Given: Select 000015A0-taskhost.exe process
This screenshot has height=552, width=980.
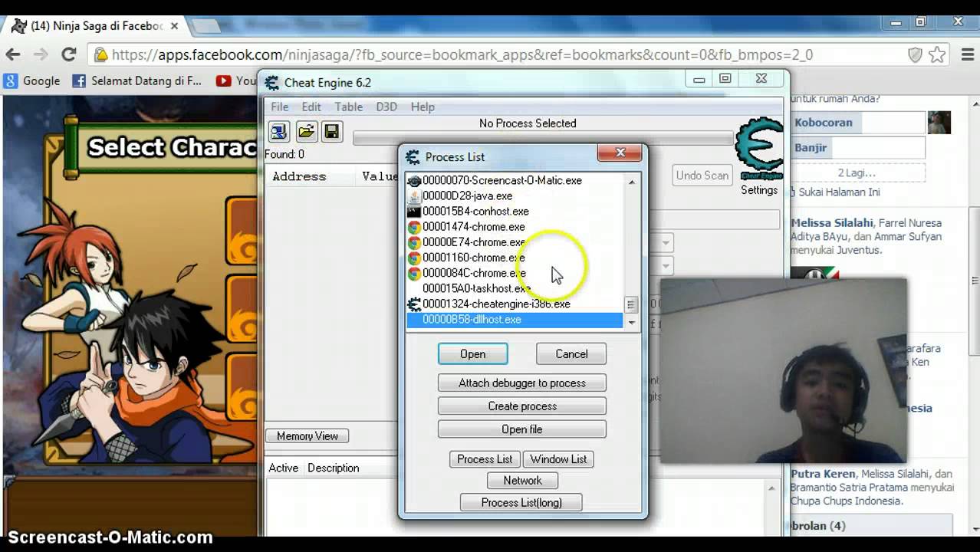Looking at the screenshot, I should point(515,288).
